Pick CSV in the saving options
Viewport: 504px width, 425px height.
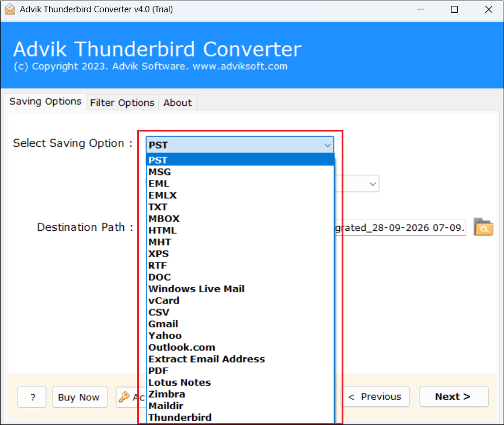(241, 312)
